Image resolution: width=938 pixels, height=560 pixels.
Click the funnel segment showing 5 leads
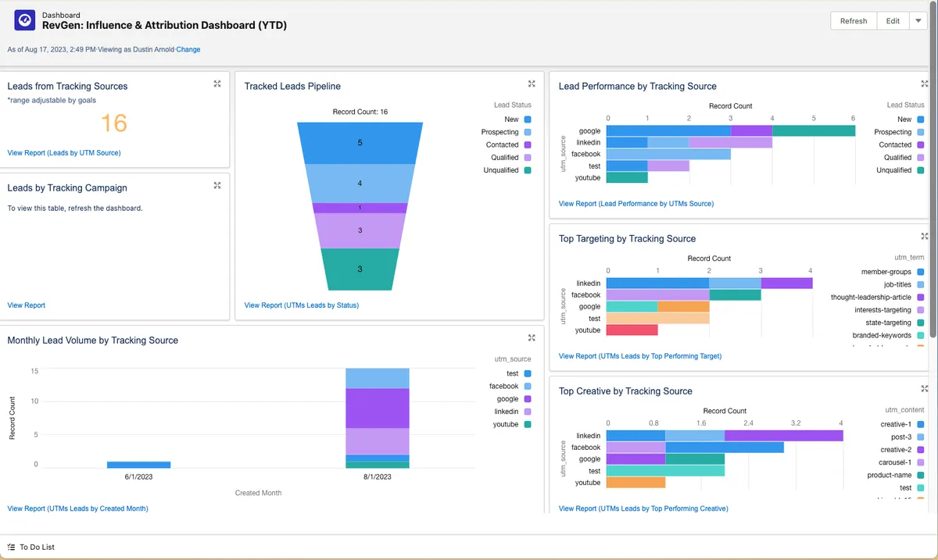click(360, 143)
